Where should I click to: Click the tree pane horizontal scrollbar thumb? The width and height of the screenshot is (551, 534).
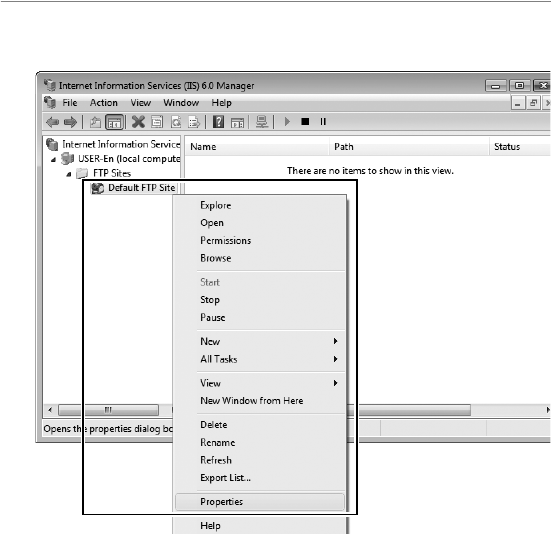(108, 410)
